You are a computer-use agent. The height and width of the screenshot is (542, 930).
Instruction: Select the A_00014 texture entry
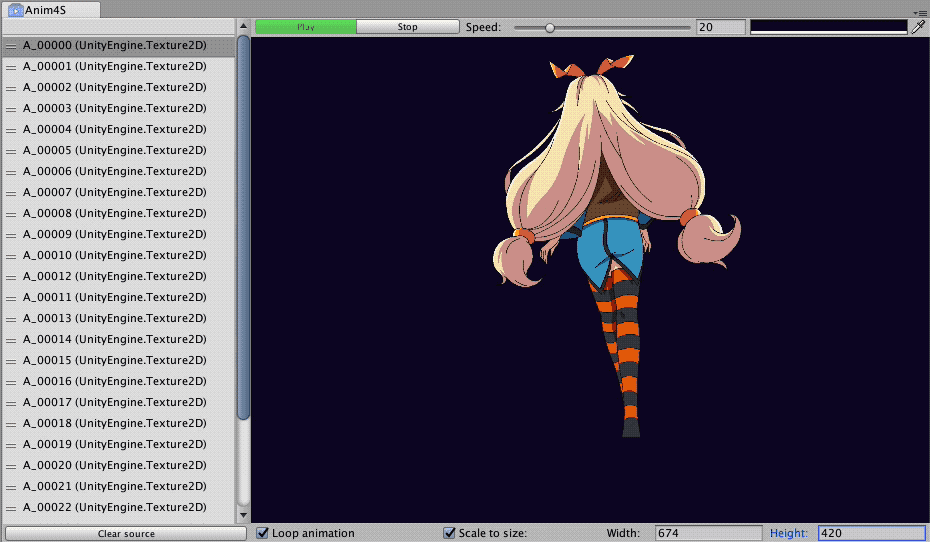coord(119,340)
